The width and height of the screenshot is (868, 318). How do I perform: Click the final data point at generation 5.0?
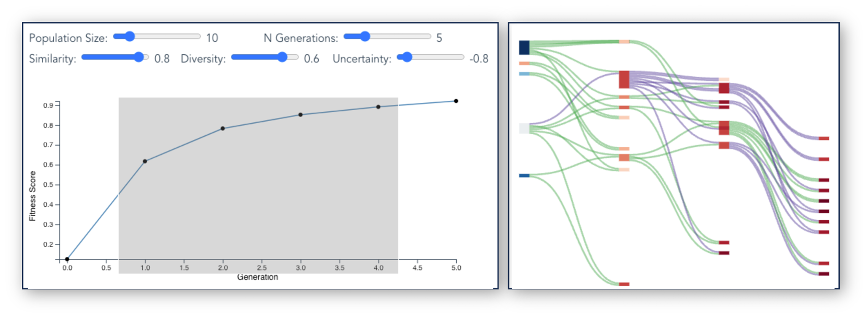[x=456, y=101]
